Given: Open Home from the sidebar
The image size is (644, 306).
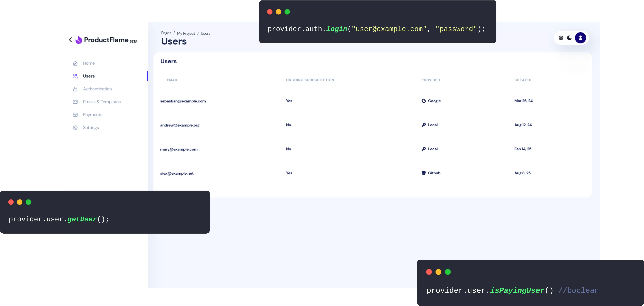Looking at the screenshot, I should [x=89, y=63].
